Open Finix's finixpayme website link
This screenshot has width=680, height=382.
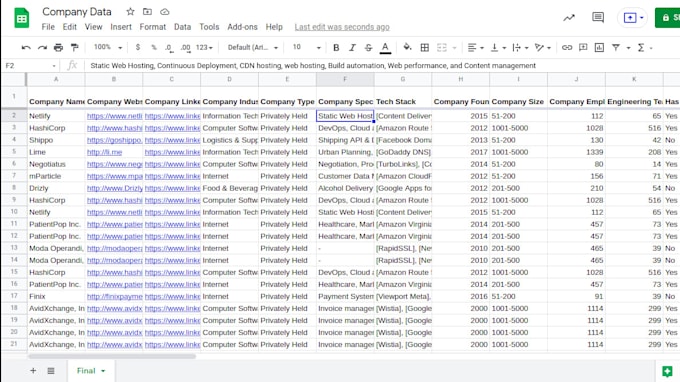tap(114, 297)
